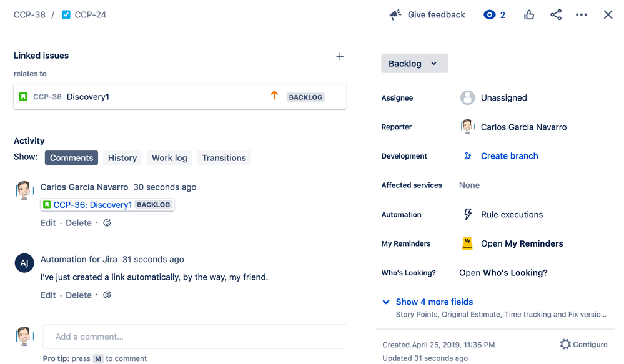
Task: Open the CCP-24 breadcrumb link
Action: (x=91, y=15)
